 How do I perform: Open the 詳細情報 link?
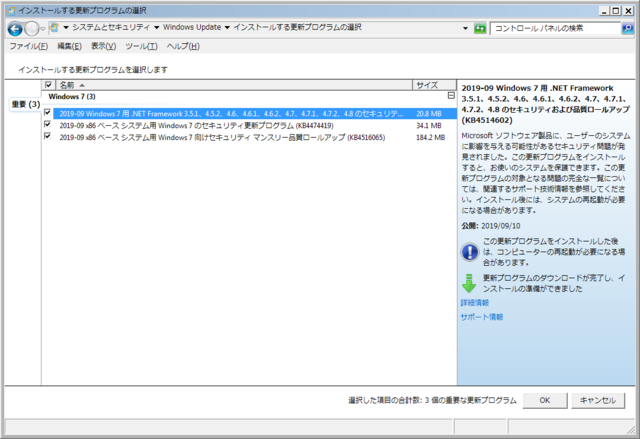[475, 303]
